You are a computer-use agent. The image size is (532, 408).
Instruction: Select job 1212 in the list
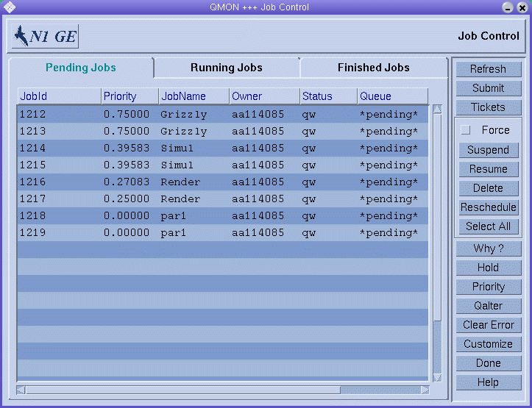[222, 114]
